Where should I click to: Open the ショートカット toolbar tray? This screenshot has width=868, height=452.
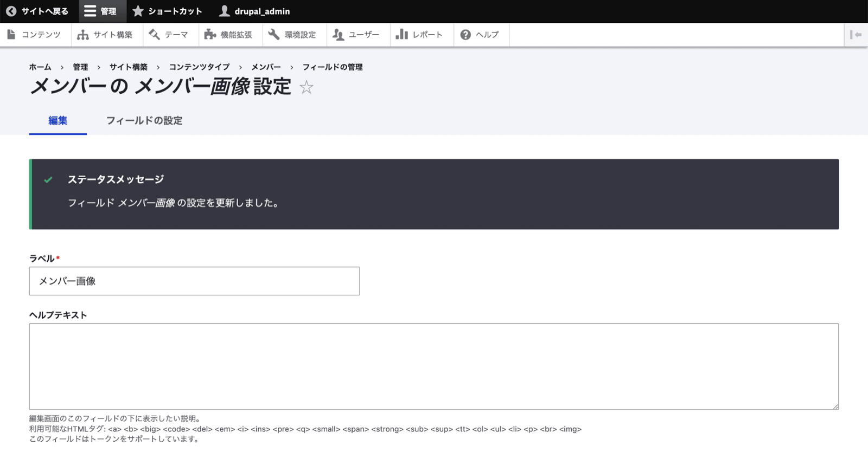[x=167, y=11]
